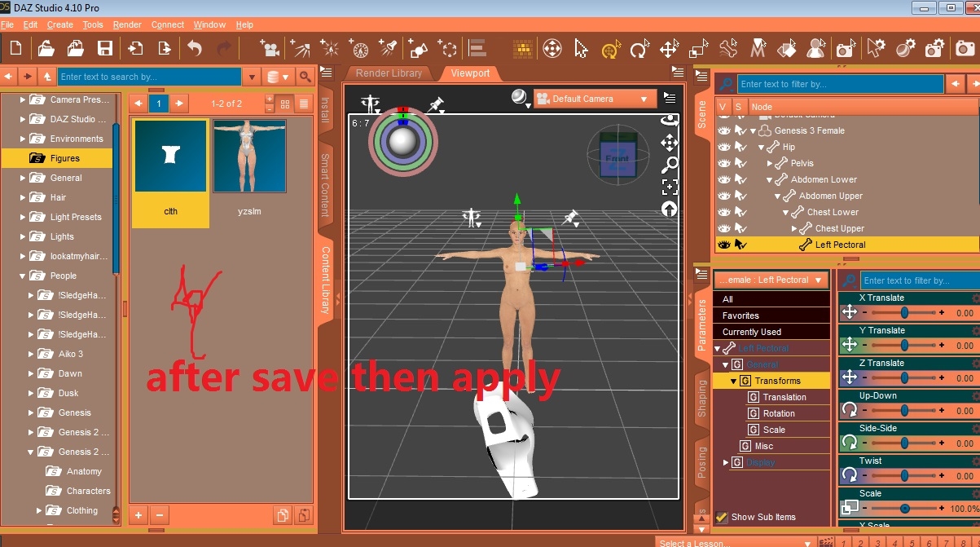This screenshot has height=547, width=980.
Task: Click the Save floppy disk icon
Action: pyautogui.click(x=104, y=48)
